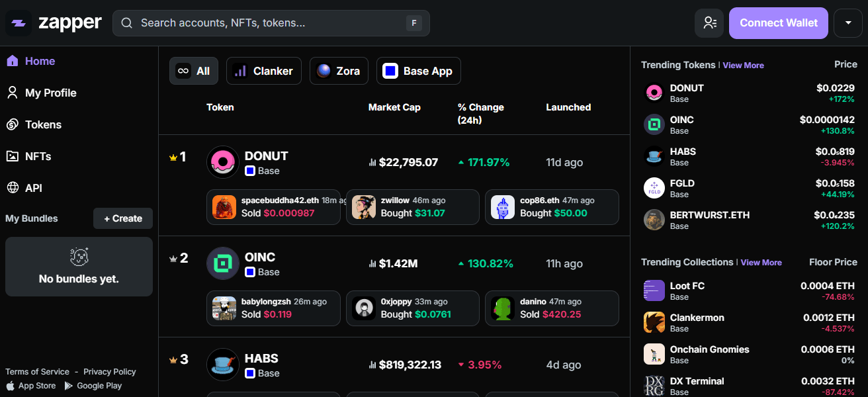
Task: Open spacebuddha42.eth avatar thumbnail
Action: pyautogui.click(x=224, y=207)
